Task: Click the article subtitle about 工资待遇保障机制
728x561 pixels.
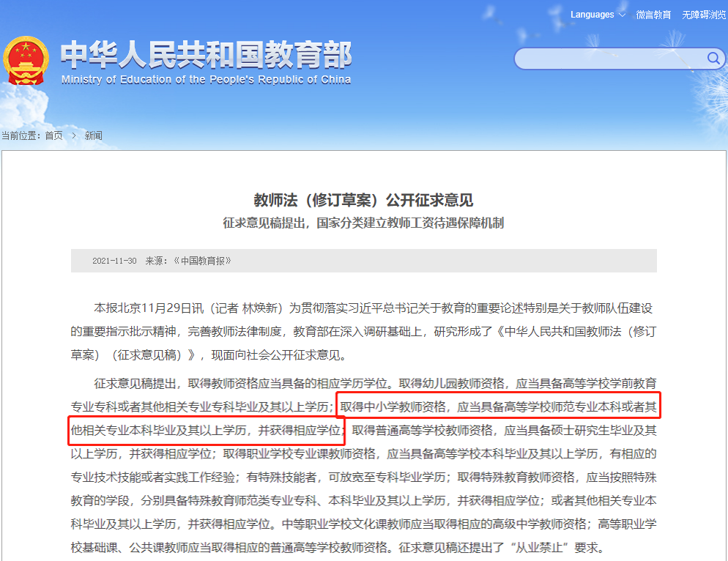Action: [x=364, y=226]
